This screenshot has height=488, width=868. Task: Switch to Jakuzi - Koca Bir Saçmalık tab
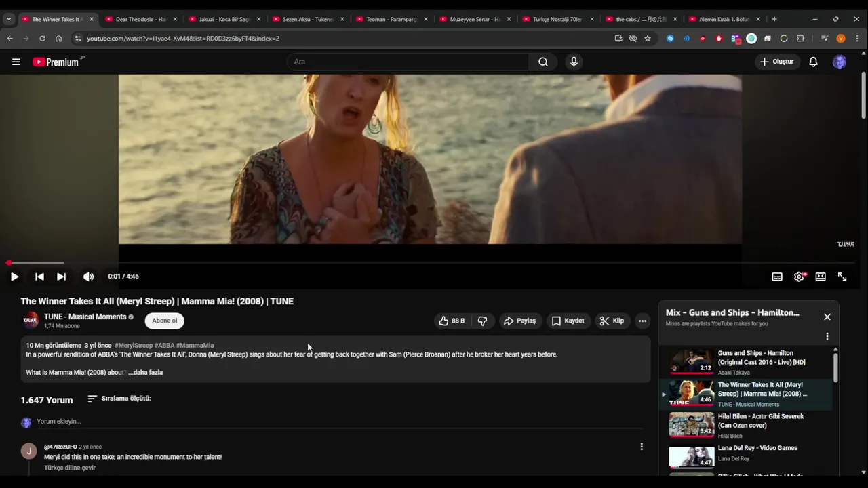click(224, 19)
